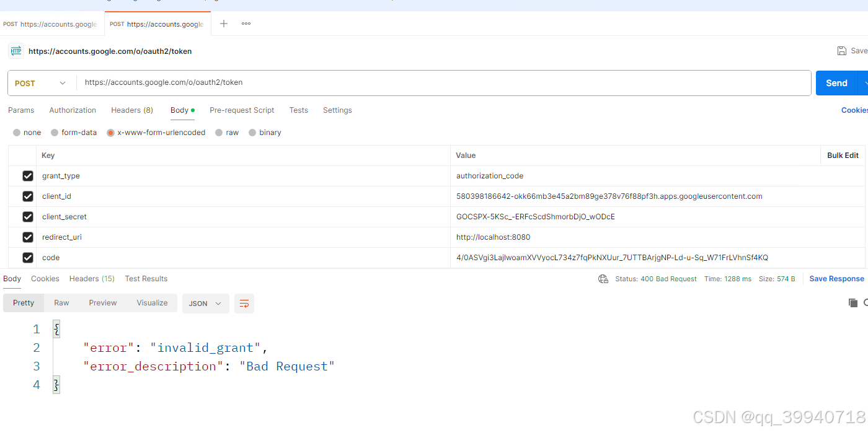Select the x-www-form-urlencoded radio option
This screenshot has height=433, width=868.
tap(111, 133)
